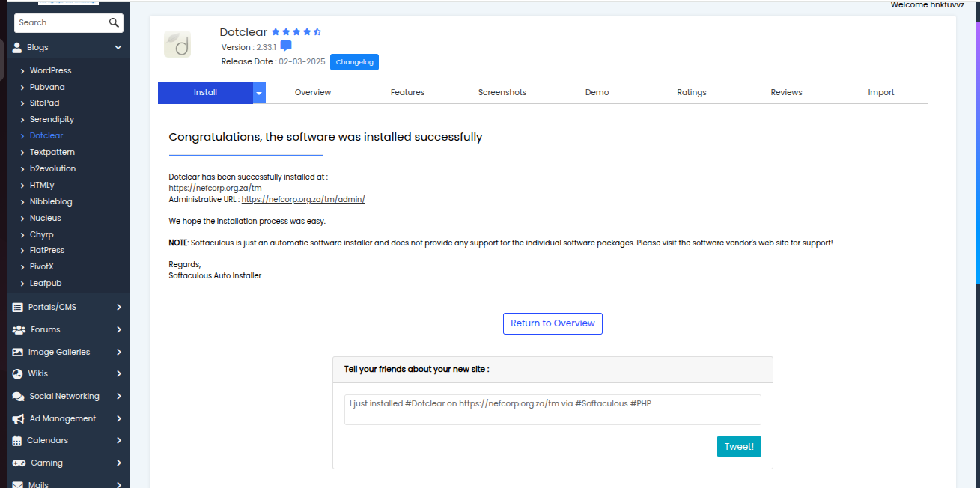980x488 pixels.
Task: Open the installed site URL link
Action: pyautogui.click(x=215, y=188)
